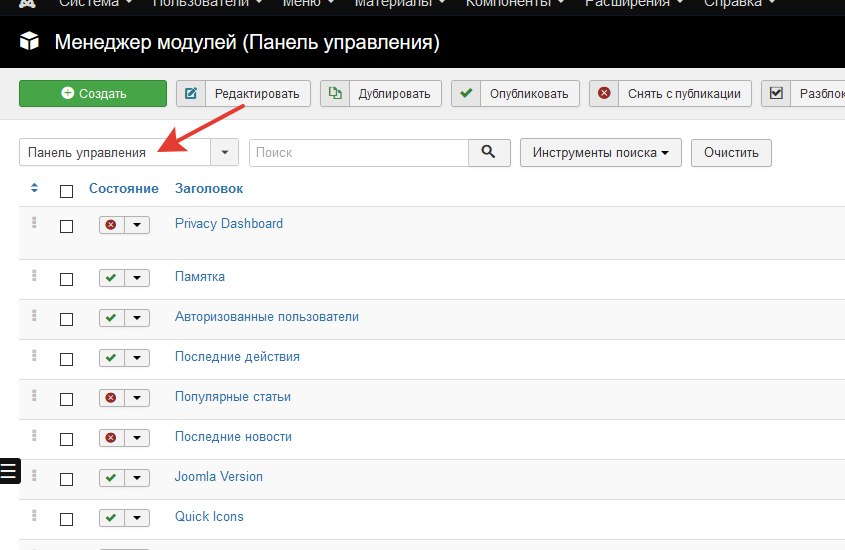Publish Privacy Dashboard via red status icon
The width and height of the screenshot is (845, 550).
click(112, 225)
